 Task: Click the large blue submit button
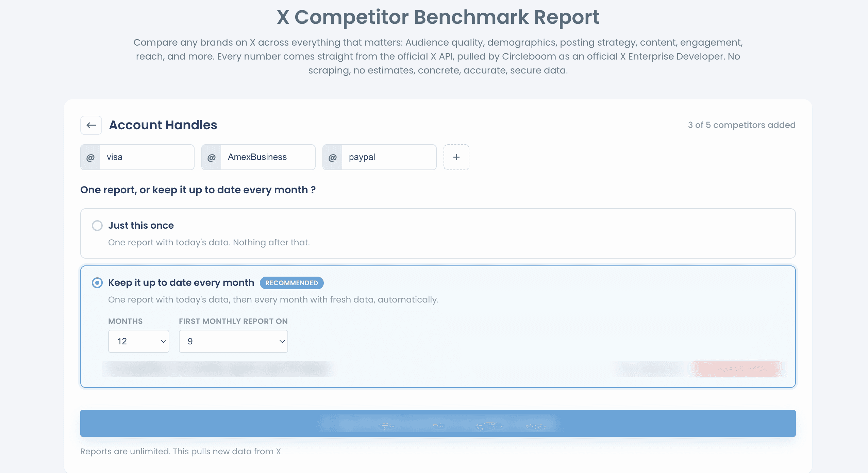(x=438, y=423)
